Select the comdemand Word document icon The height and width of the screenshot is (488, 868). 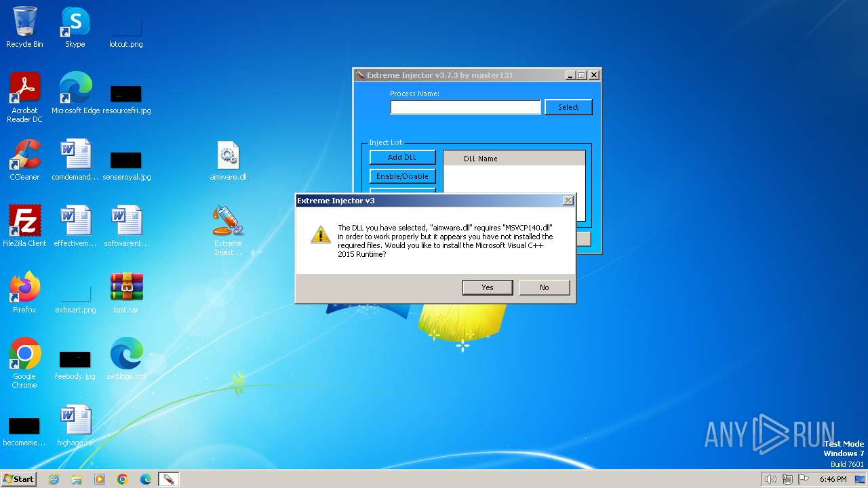tap(75, 160)
